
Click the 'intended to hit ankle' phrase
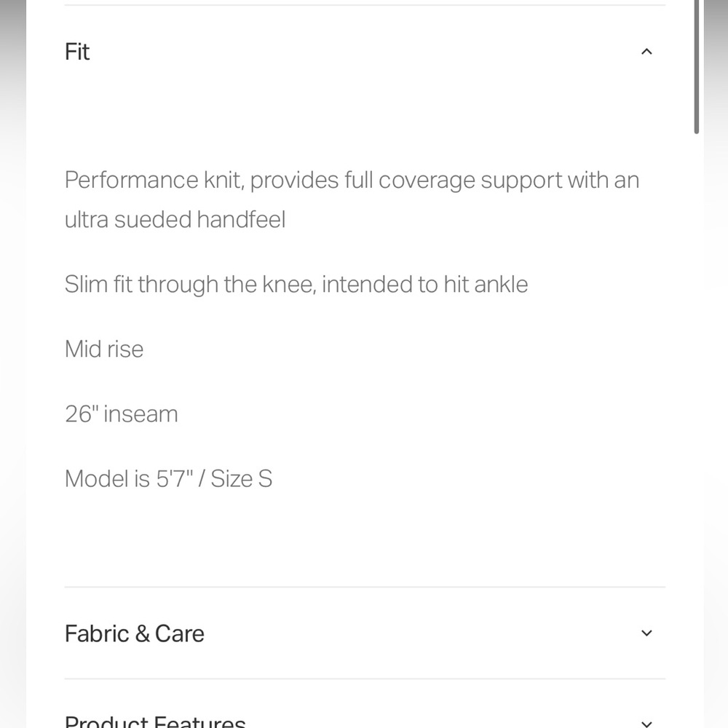pos(425,284)
